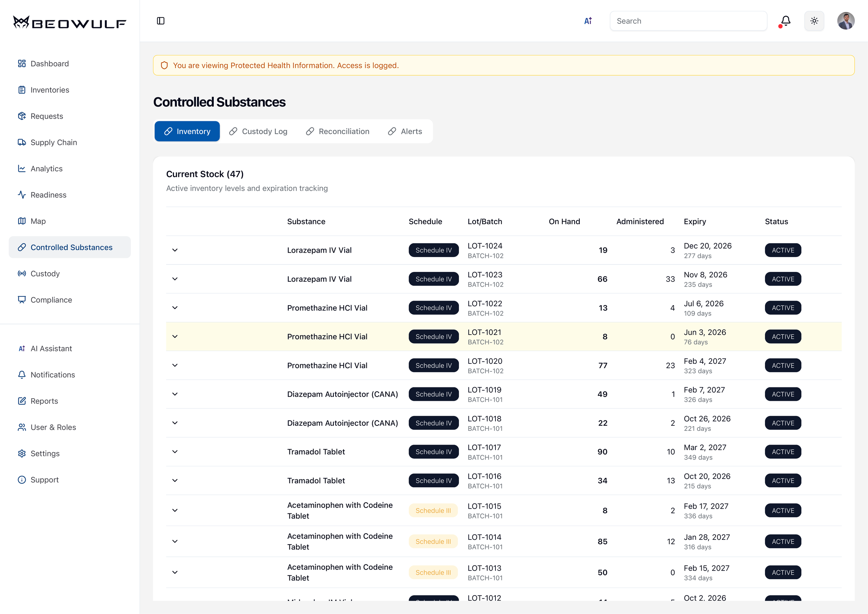Click the Compliance sidebar link
The image size is (868, 614).
(51, 300)
